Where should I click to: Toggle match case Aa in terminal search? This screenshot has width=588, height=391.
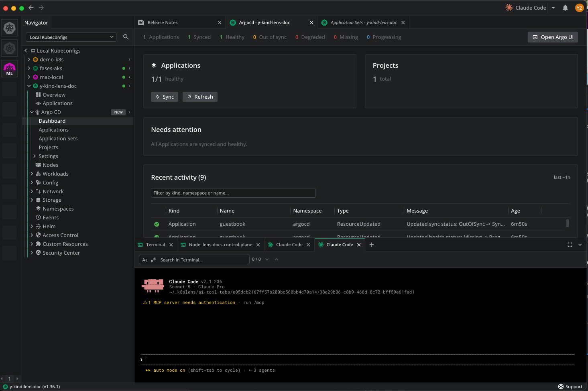click(x=145, y=260)
